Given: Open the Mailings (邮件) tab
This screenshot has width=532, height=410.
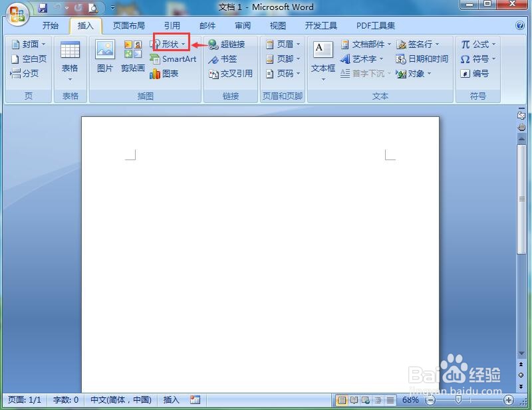Looking at the screenshot, I should 207,26.
